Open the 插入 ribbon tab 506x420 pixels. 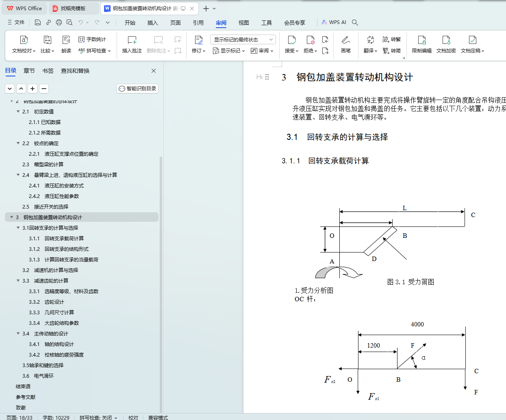pos(153,23)
